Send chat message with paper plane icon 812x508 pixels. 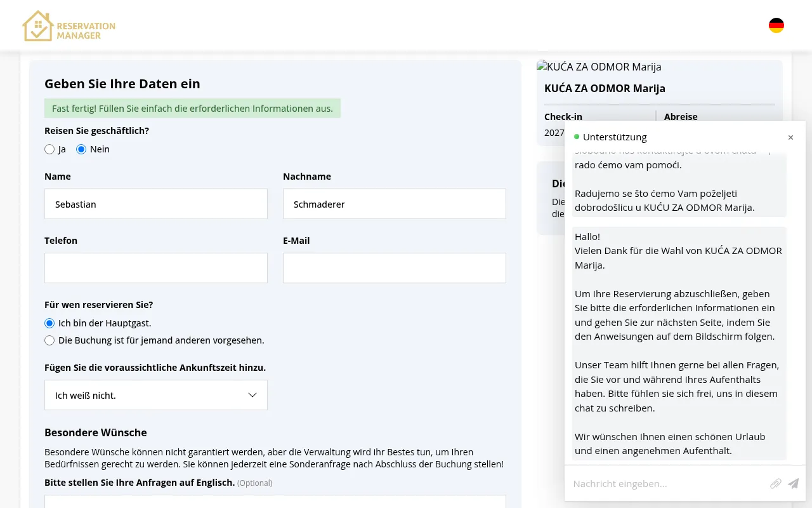coord(793,484)
